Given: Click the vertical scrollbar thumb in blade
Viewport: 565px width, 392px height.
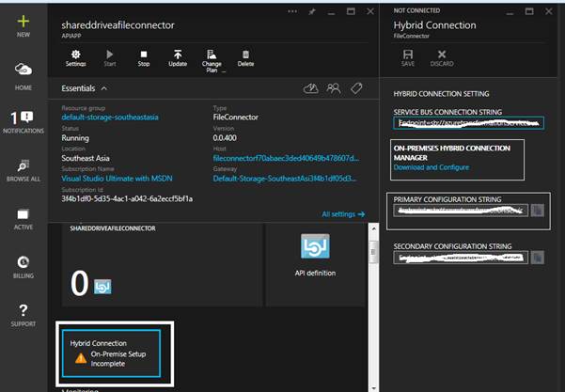Looking at the screenshot, I should point(373,251).
